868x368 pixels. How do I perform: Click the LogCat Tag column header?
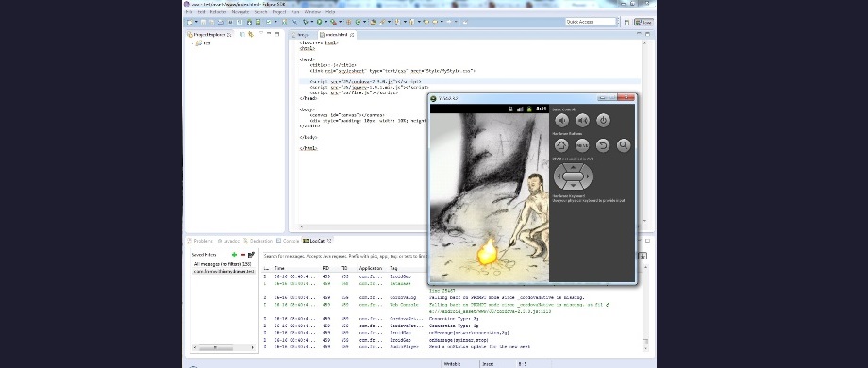click(x=393, y=268)
